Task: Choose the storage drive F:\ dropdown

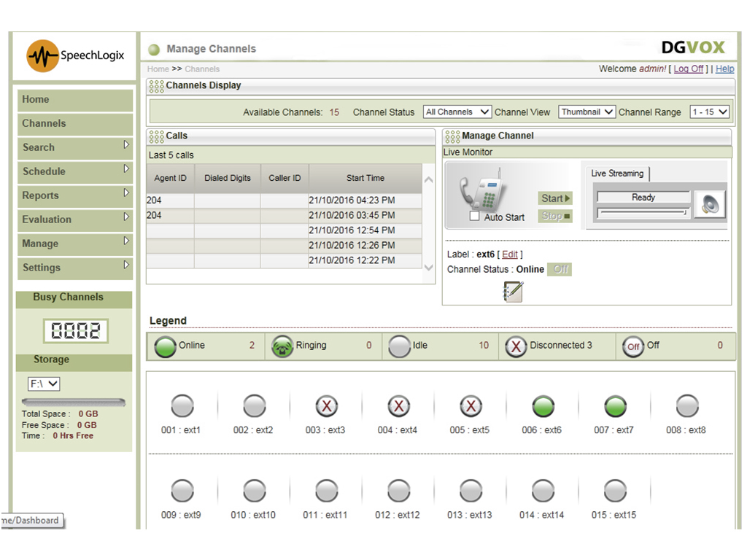Action: coord(44,384)
